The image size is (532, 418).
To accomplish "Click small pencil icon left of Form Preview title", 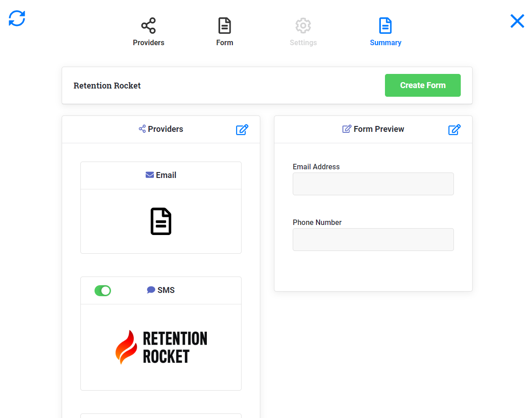I will [347, 129].
